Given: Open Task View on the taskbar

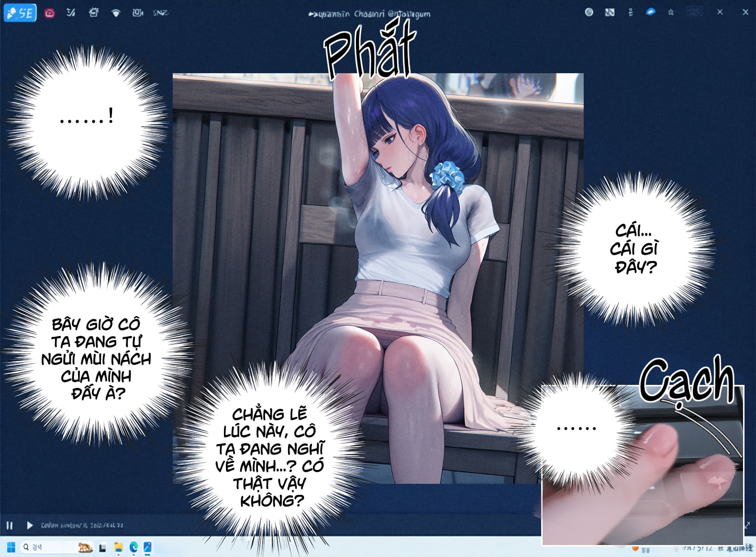Looking at the screenshot, I should point(102,548).
